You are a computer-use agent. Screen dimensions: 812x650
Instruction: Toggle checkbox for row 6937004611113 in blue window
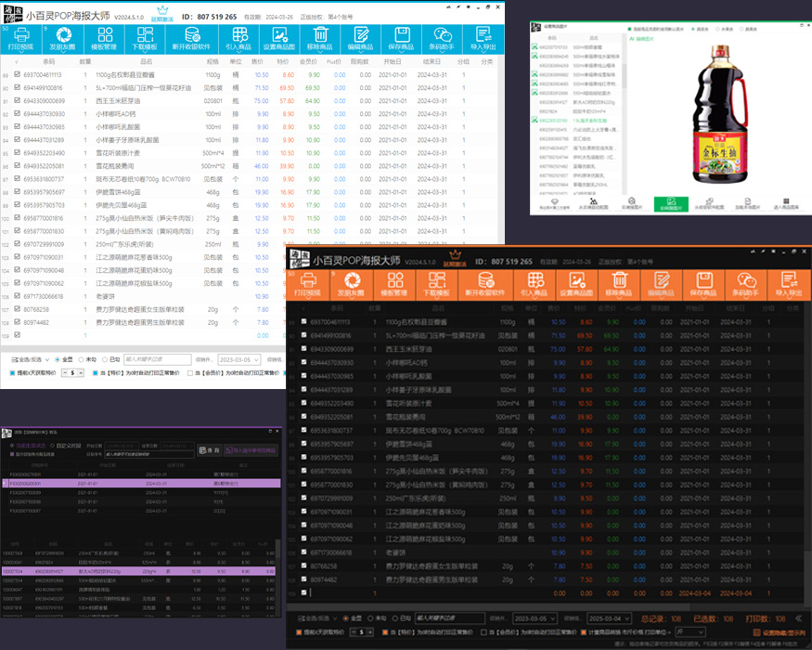point(17,74)
